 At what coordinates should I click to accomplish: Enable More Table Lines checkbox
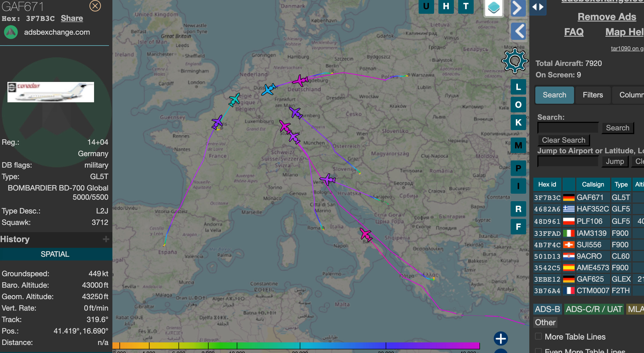click(538, 336)
